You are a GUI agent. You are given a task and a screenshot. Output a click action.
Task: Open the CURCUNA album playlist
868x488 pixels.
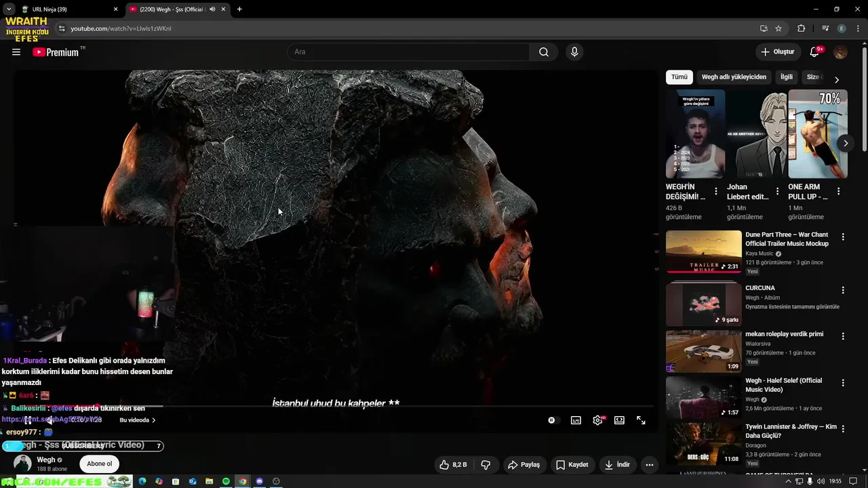coord(704,304)
